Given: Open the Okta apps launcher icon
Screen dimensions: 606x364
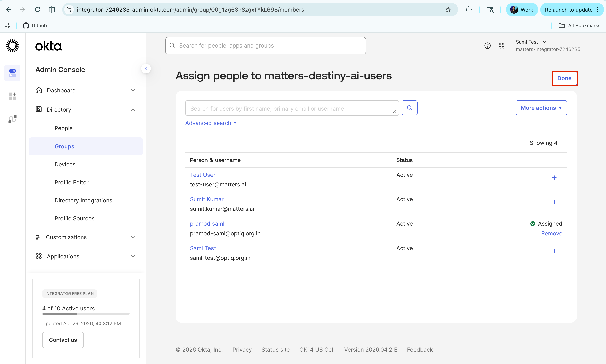Looking at the screenshot, I should (x=501, y=46).
